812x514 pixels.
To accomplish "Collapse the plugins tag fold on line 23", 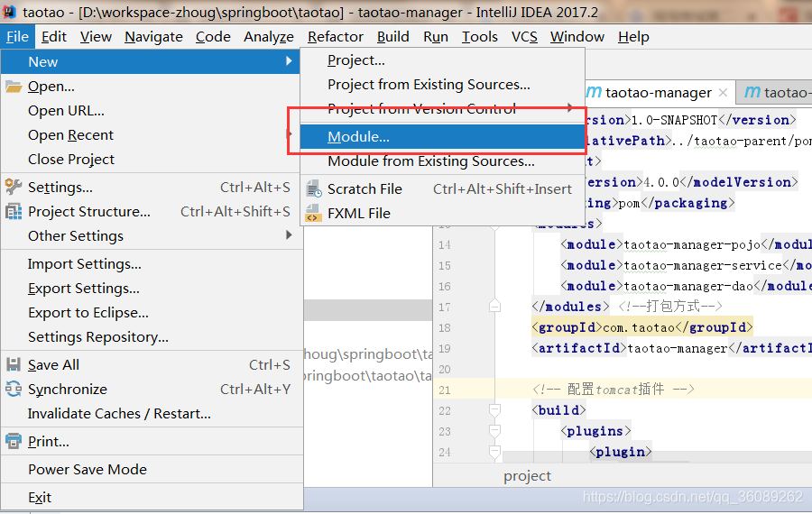I will click(x=494, y=431).
